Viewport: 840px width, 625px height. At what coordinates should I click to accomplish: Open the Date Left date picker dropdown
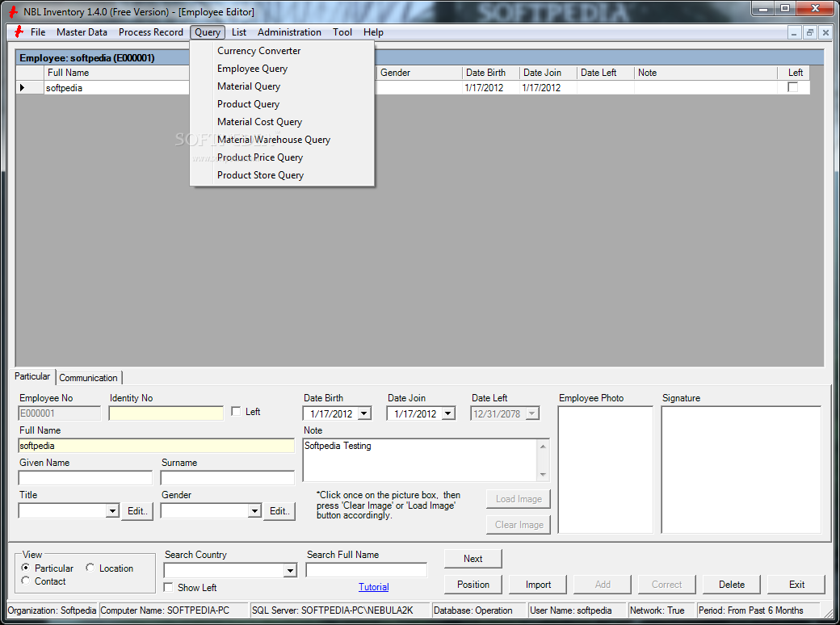pyautogui.click(x=532, y=413)
